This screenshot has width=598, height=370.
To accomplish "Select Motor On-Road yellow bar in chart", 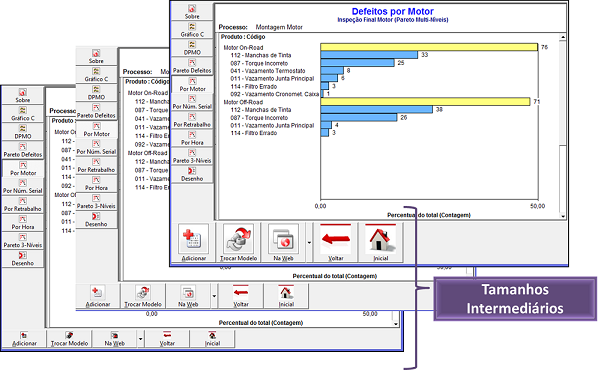I will point(429,47).
